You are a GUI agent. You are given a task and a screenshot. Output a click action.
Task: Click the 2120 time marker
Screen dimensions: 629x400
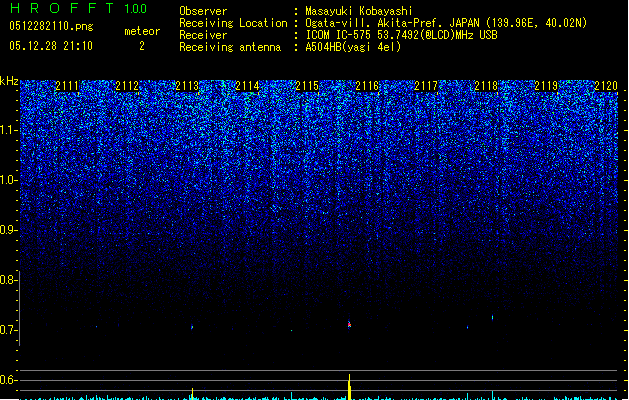pos(606,86)
